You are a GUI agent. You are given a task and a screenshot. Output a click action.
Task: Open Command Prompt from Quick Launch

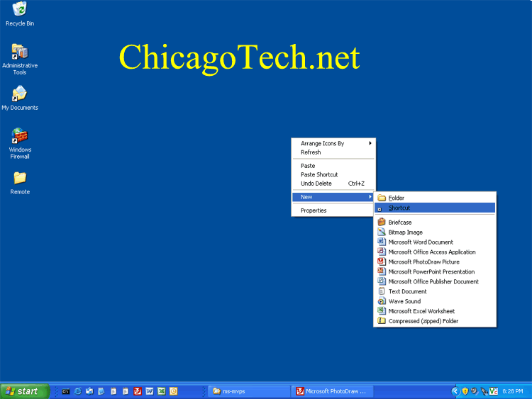66,391
